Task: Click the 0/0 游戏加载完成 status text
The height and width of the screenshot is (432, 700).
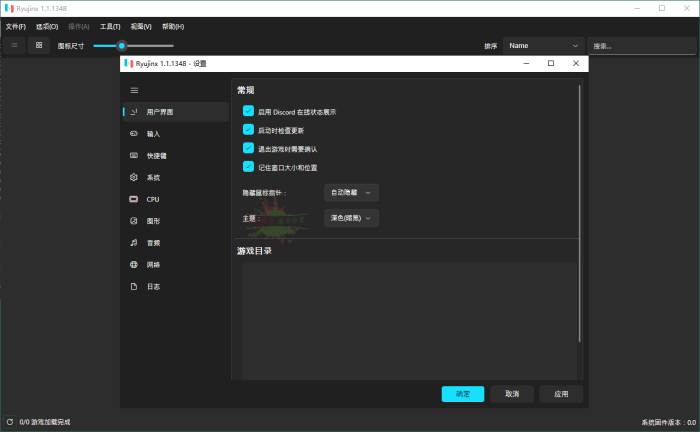Action: point(45,422)
